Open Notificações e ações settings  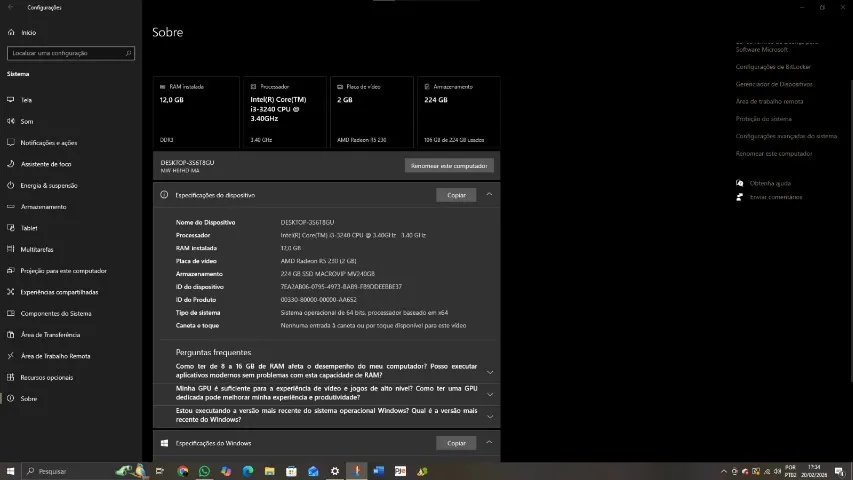[48, 143]
